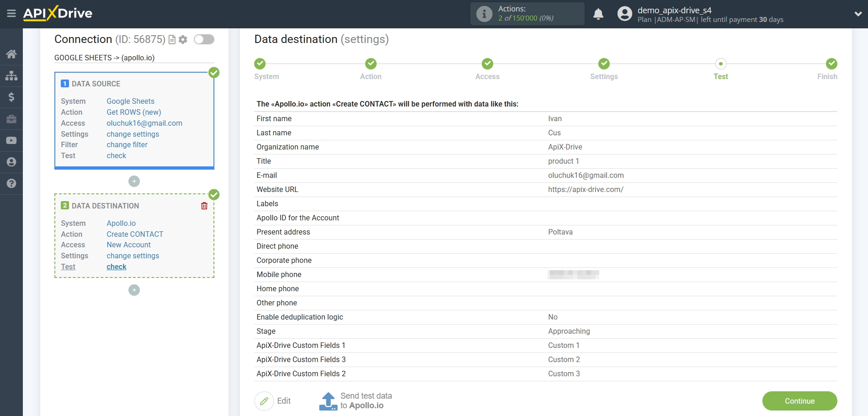The image size is (868, 416).
Task: Expand the account dropdown arrow at top right
Action: point(859,13)
